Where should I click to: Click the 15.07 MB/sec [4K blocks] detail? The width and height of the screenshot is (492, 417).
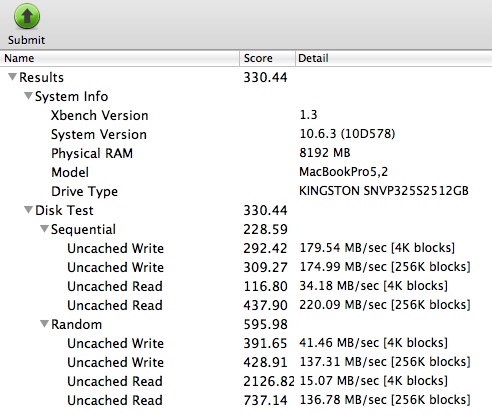click(373, 381)
